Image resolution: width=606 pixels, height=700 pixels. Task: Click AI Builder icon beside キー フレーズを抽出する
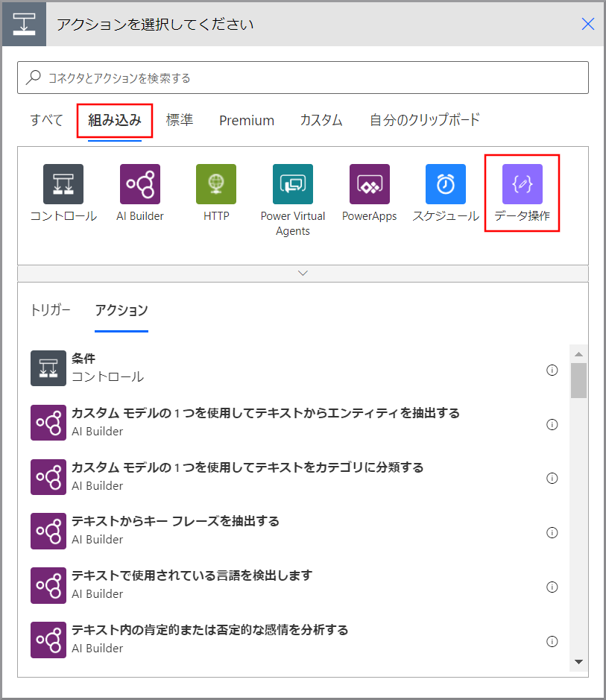(x=48, y=532)
